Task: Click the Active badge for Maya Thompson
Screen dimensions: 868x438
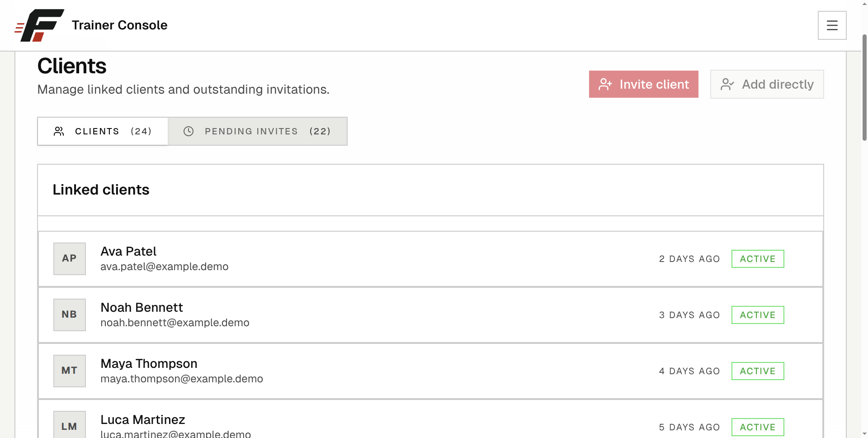Action: coord(758,371)
